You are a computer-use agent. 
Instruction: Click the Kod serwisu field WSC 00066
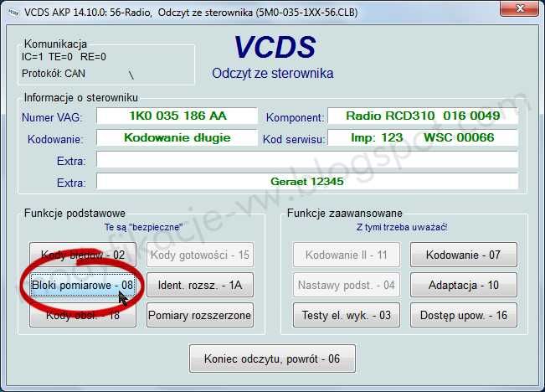[423, 137]
